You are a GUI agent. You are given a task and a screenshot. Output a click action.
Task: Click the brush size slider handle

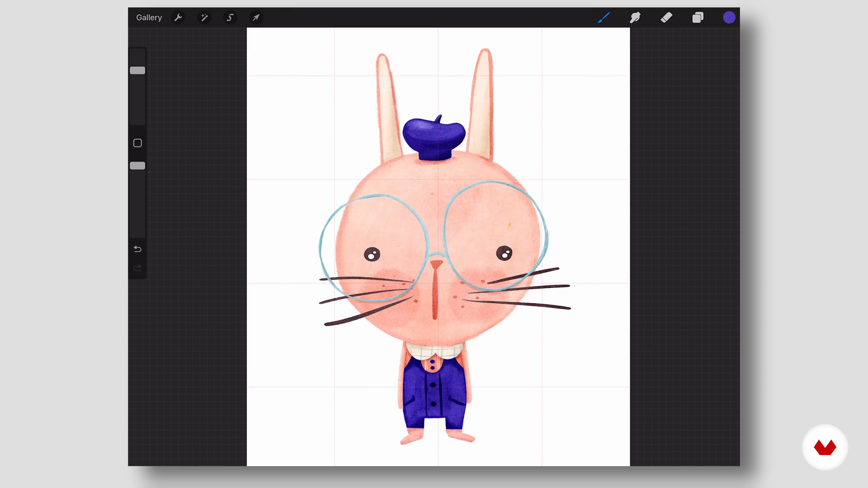(137, 70)
